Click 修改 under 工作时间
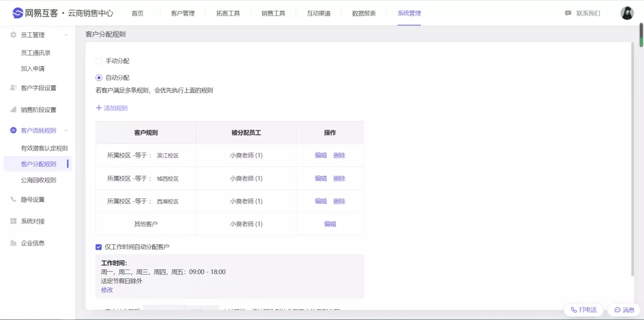Screen dimensions: 644x320 pyautogui.click(x=107, y=290)
